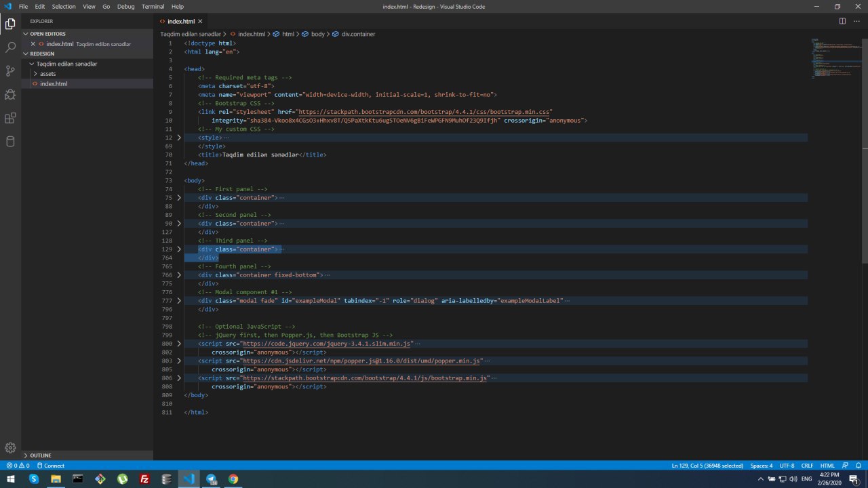Image resolution: width=868 pixels, height=488 pixels.
Task: Select the index.html editor tab
Action: click(x=180, y=21)
